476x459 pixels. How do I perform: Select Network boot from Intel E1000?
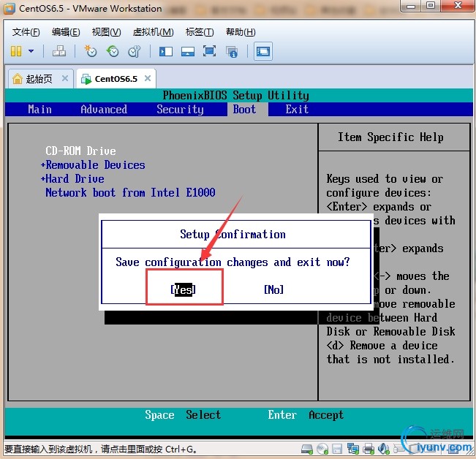(x=130, y=192)
